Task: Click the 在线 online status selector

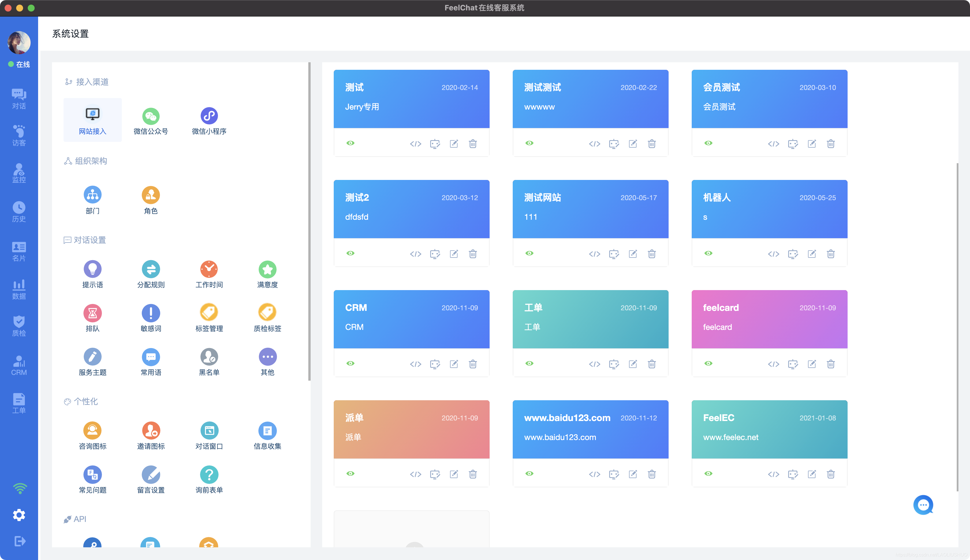Action: 19,64
